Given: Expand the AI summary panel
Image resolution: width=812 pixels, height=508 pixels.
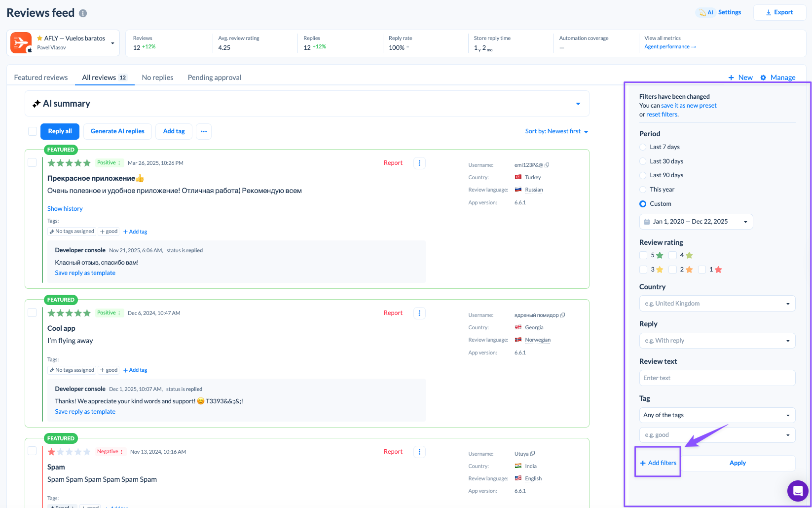Looking at the screenshot, I should (578, 104).
